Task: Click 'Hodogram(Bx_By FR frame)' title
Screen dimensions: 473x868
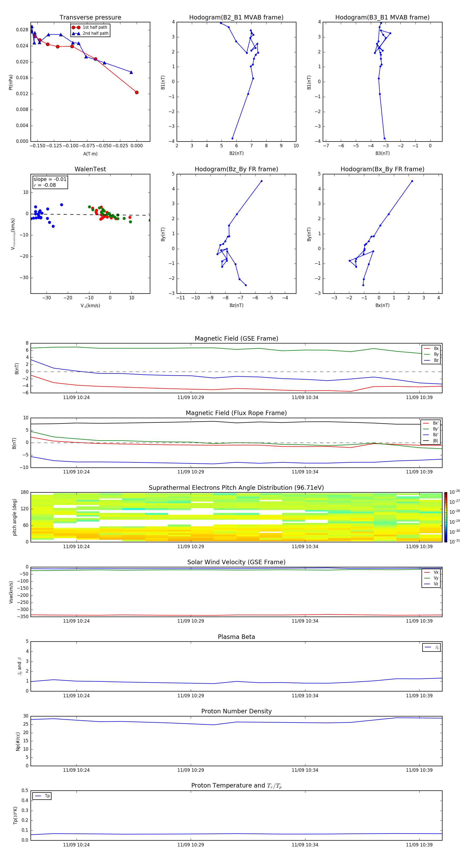Action: coord(382,169)
